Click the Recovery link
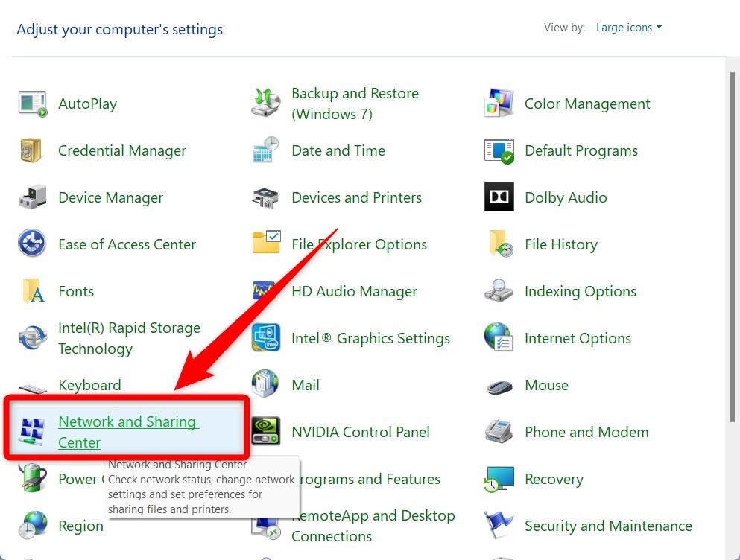The image size is (740, 560). tap(554, 480)
